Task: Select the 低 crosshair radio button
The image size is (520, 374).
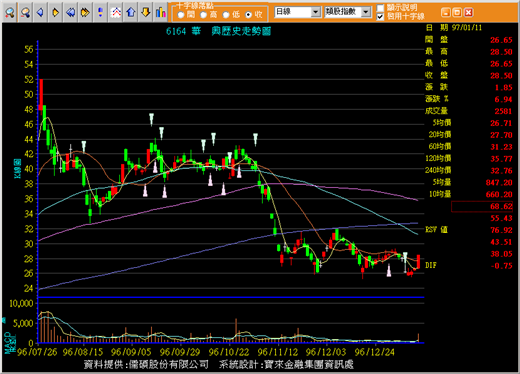Action: click(226, 15)
